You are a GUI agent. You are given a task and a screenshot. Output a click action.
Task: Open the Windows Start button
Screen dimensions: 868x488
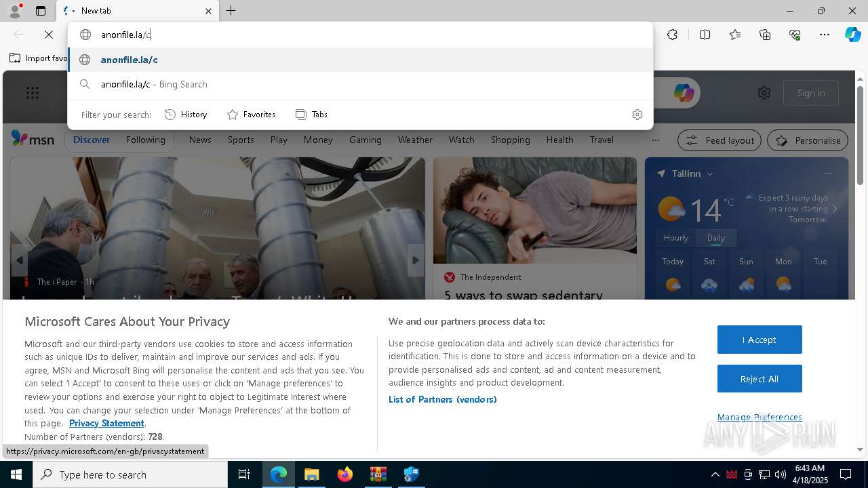[x=16, y=474]
